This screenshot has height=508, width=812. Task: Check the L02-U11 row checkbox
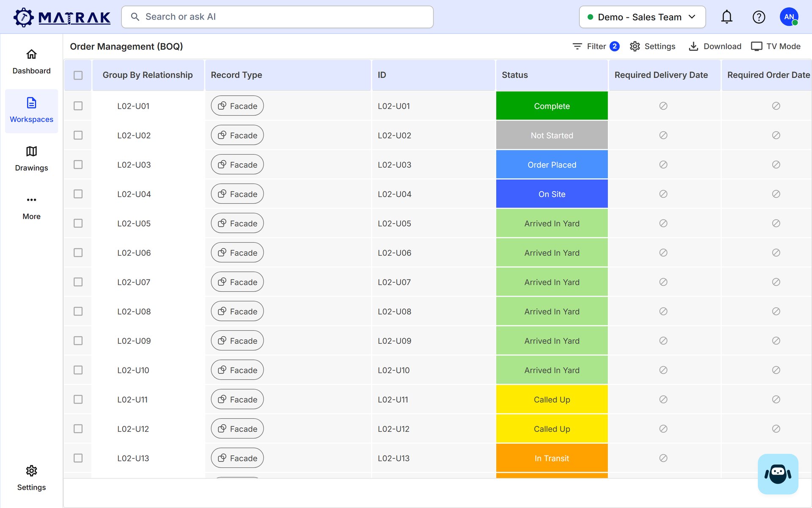pyautogui.click(x=78, y=399)
